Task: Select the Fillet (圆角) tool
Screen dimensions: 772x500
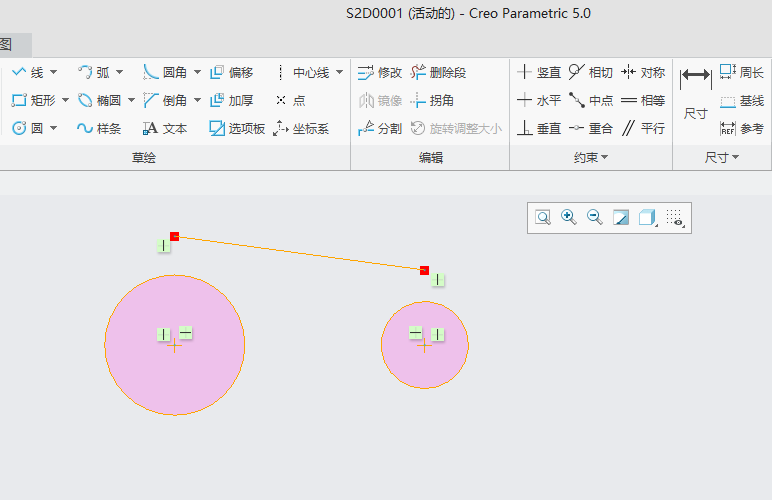Action: pyautogui.click(x=165, y=73)
